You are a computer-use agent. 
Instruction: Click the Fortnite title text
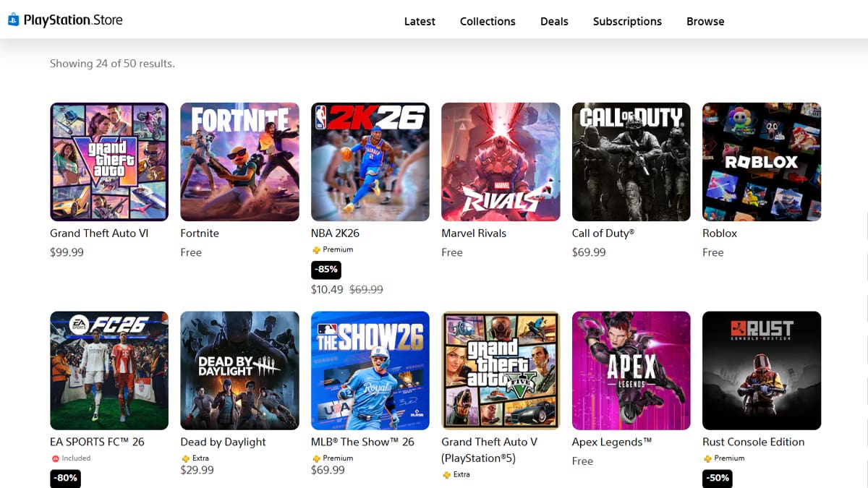200,234
